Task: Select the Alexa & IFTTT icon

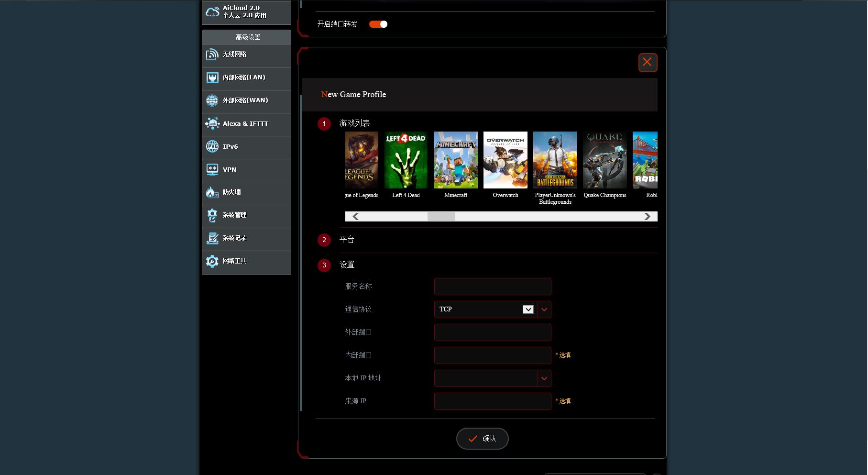Action: (212, 123)
